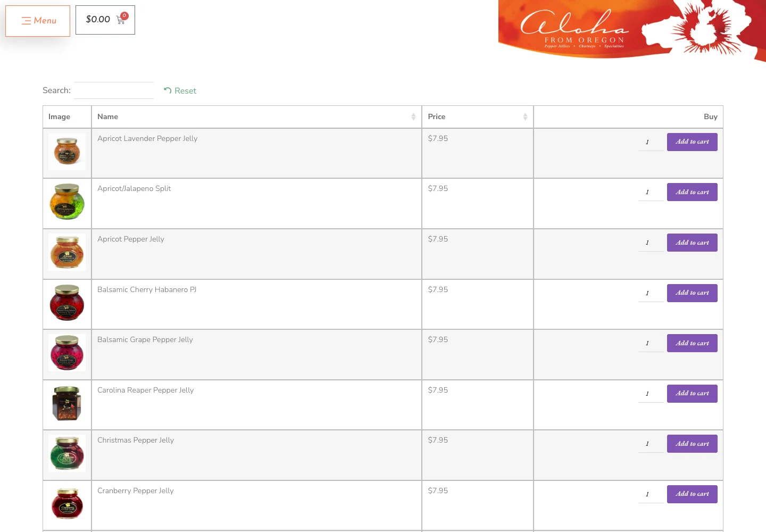Viewport: 766px width, 532px height.
Task: Select quantity field for Apricot Pepper Jelly
Action: pyautogui.click(x=651, y=243)
